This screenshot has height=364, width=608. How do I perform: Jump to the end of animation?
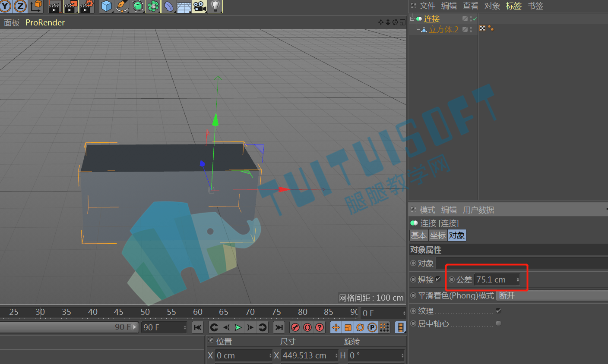(279, 327)
